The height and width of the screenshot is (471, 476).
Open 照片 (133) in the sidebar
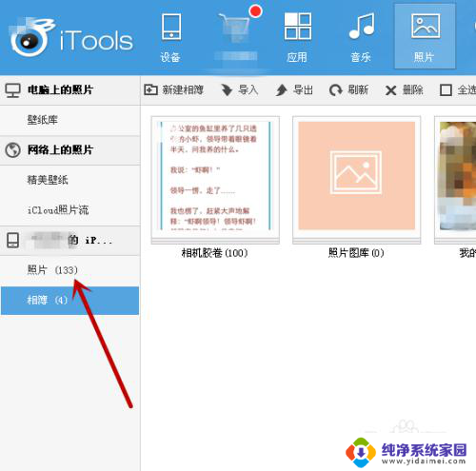click(x=69, y=270)
